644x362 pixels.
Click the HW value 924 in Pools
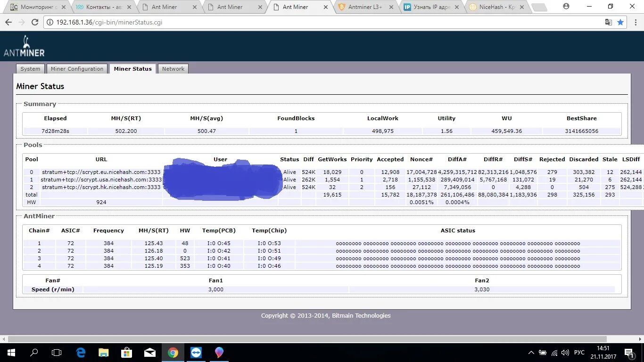point(101,202)
